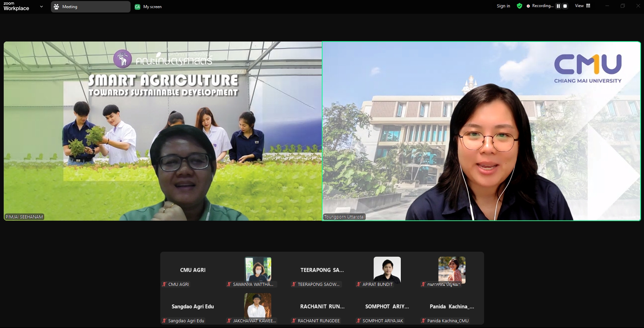Stop the recording

[x=565, y=6]
